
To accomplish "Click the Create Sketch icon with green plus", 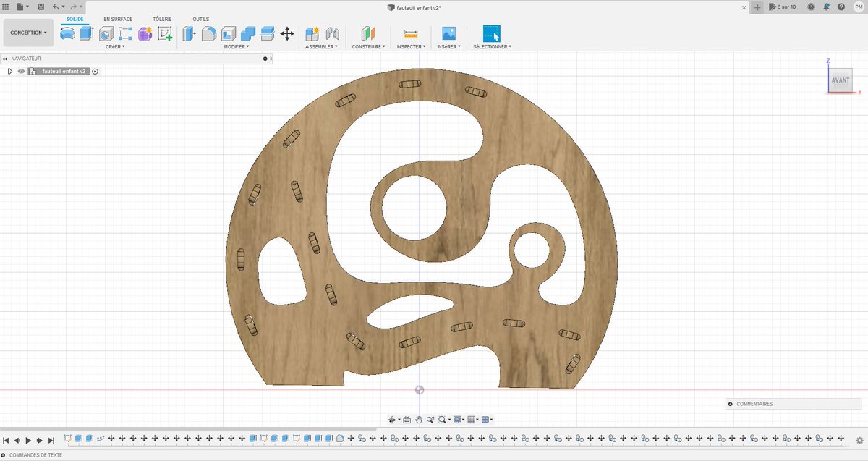I will 165,33.
